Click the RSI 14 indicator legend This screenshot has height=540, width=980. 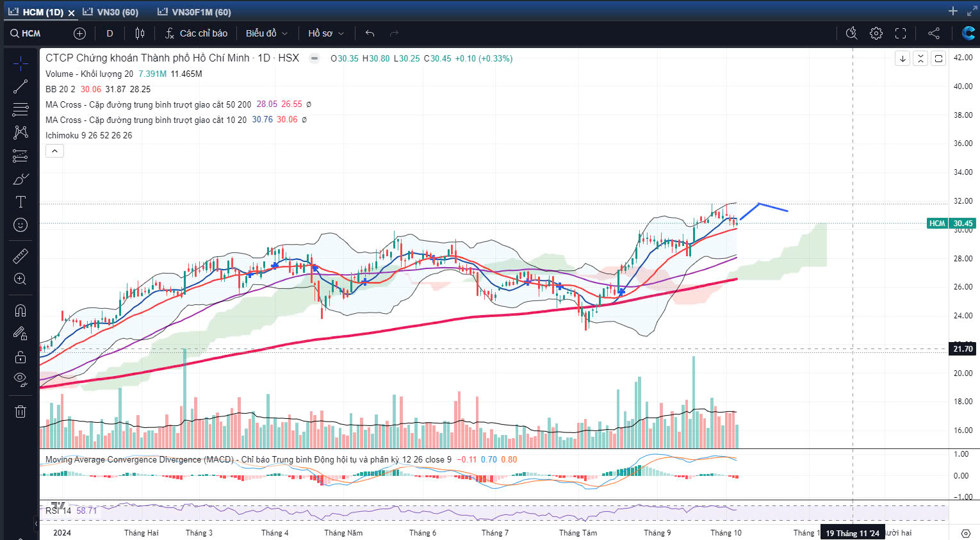[x=58, y=511]
